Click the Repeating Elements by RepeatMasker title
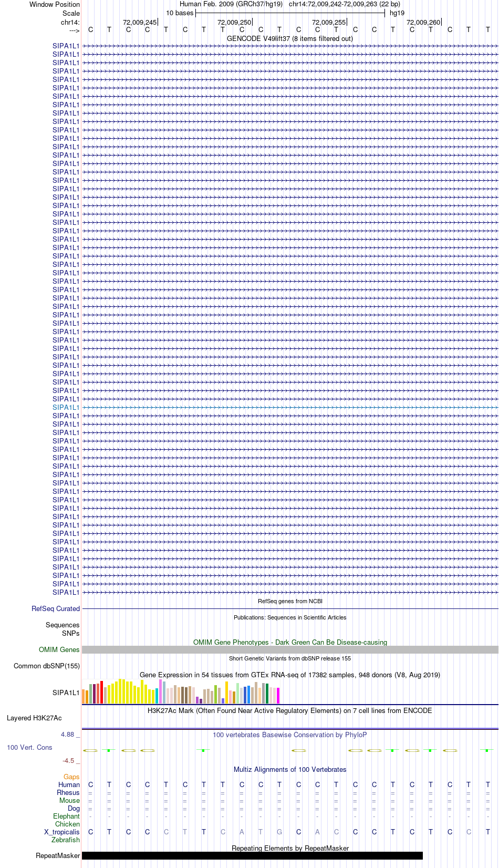The width and height of the screenshot is (499, 868). click(290, 848)
